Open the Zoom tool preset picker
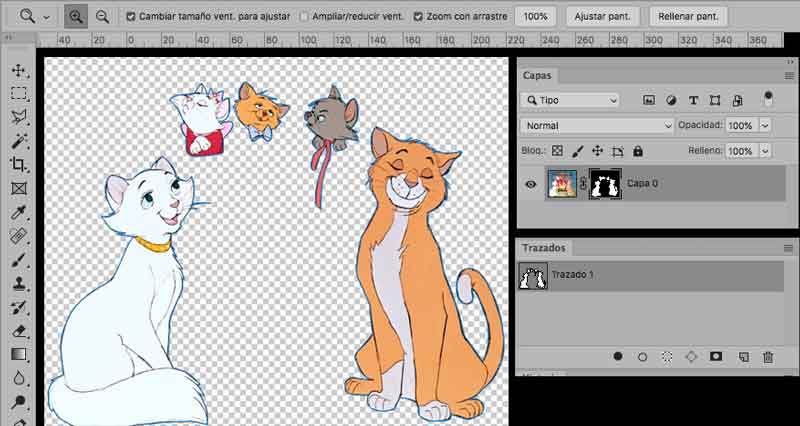This screenshot has width=800, height=426. (46, 17)
